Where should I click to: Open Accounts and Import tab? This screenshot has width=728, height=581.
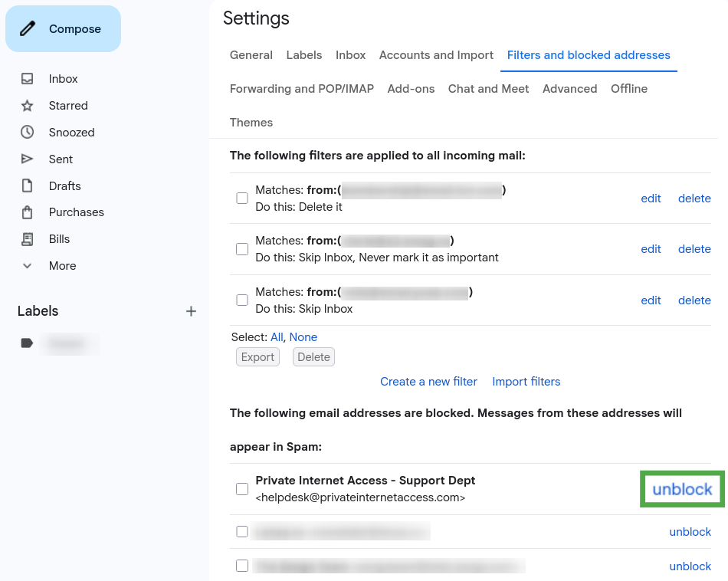[x=436, y=54]
